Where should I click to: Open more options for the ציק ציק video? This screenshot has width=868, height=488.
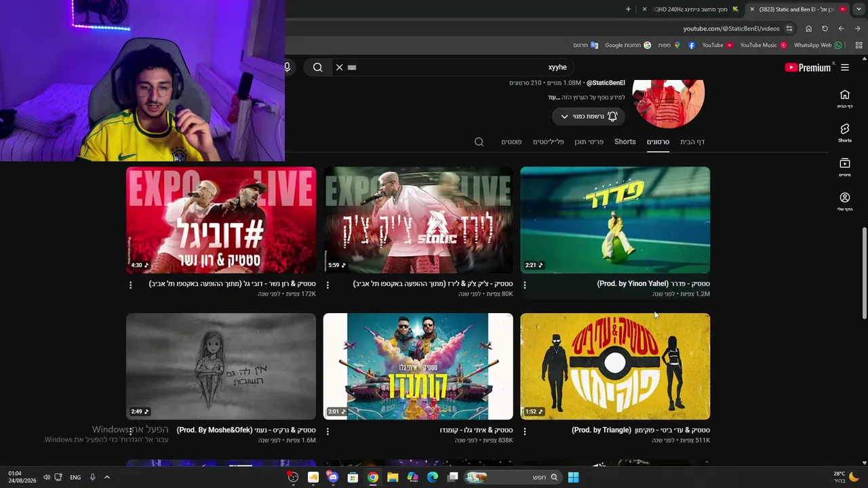tap(328, 285)
